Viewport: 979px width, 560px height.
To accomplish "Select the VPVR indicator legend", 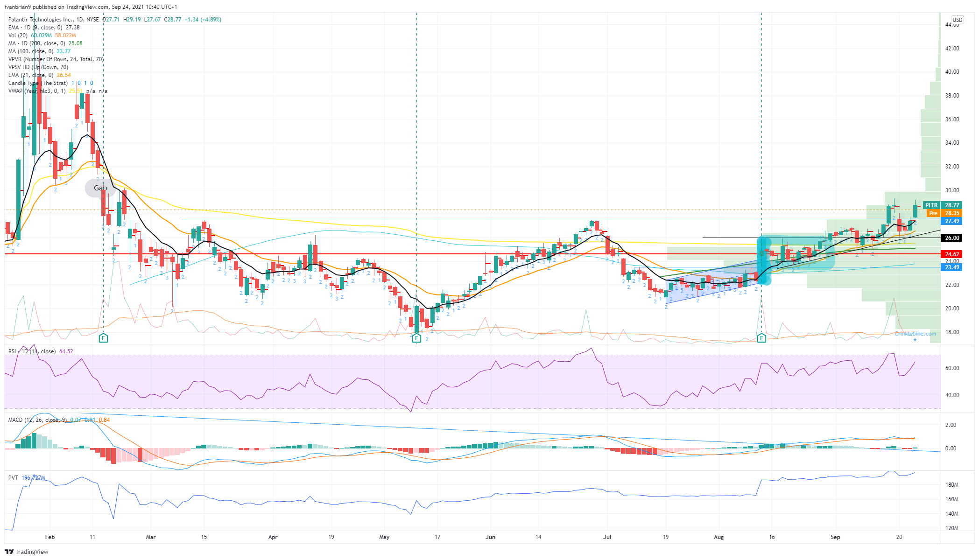I will tap(56, 59).
